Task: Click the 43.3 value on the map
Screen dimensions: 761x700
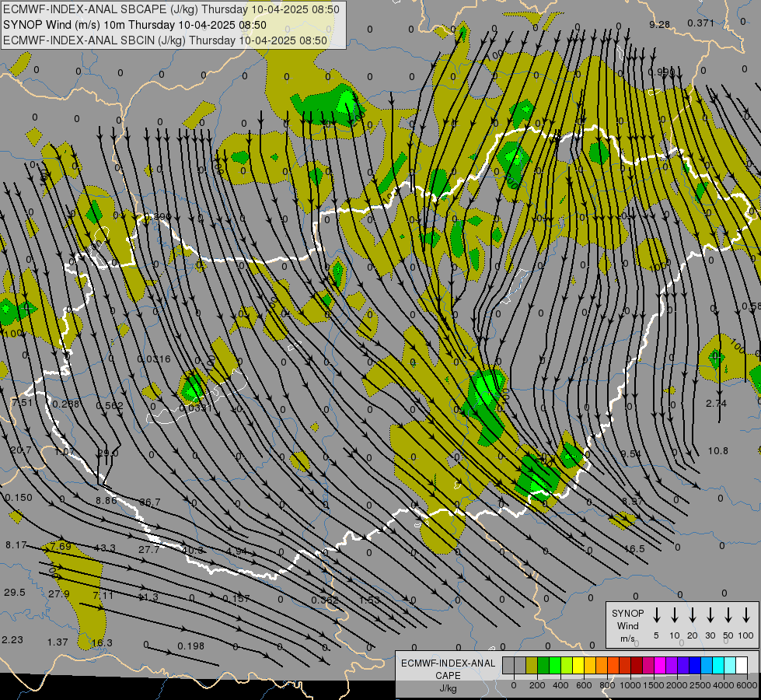Action: (105, 548)
